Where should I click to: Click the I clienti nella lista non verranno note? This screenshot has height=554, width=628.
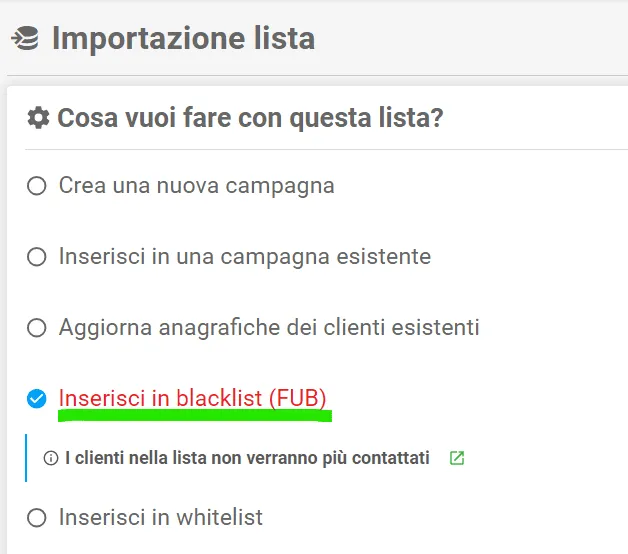248,458
